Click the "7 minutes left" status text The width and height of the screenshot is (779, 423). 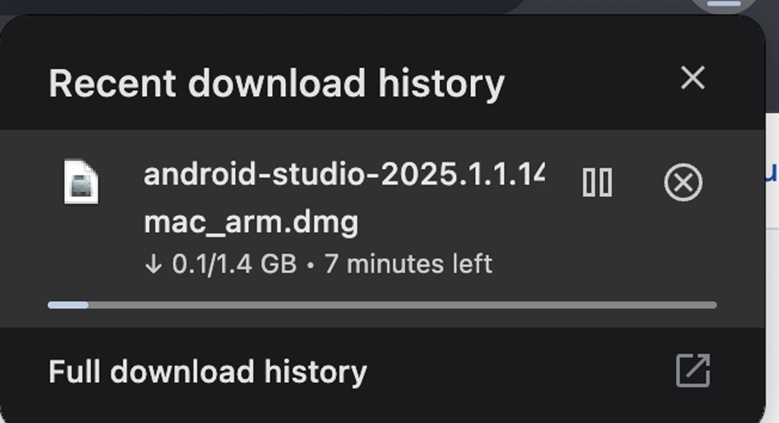click(x=408, y=265)
